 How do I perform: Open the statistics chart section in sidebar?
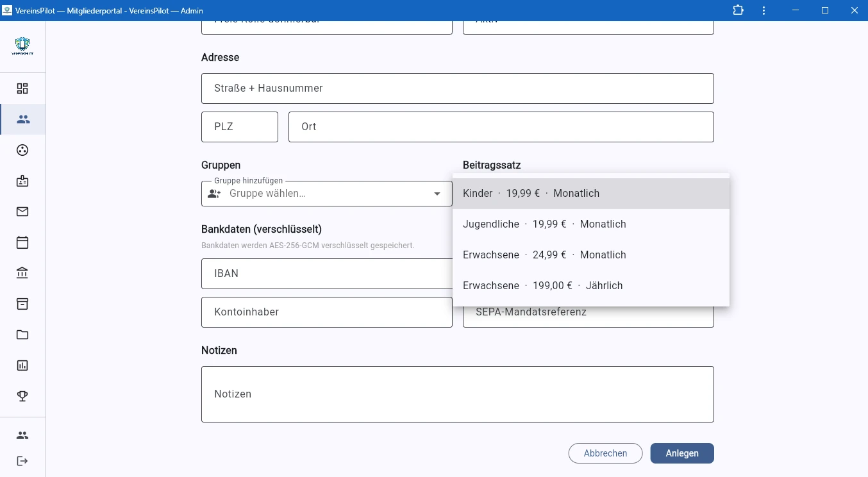pyautogui.click(x=22, y=365)
